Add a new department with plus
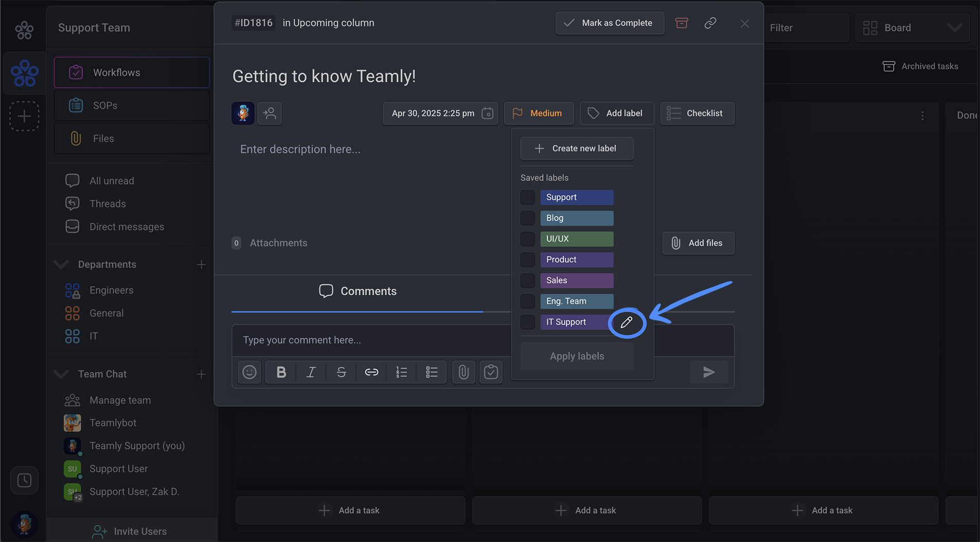Image resolution: width=980 pixels, height=542 pixels. coord(201,264)
